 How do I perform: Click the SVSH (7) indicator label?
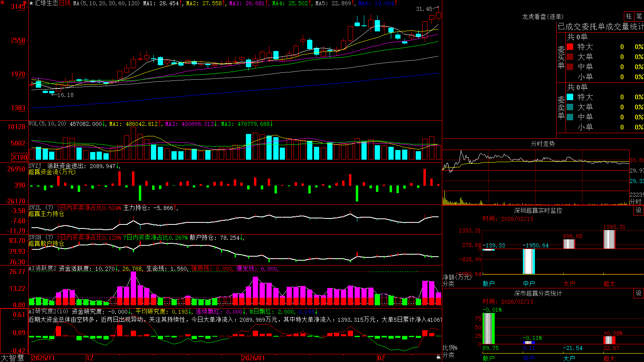coord(41,238)
